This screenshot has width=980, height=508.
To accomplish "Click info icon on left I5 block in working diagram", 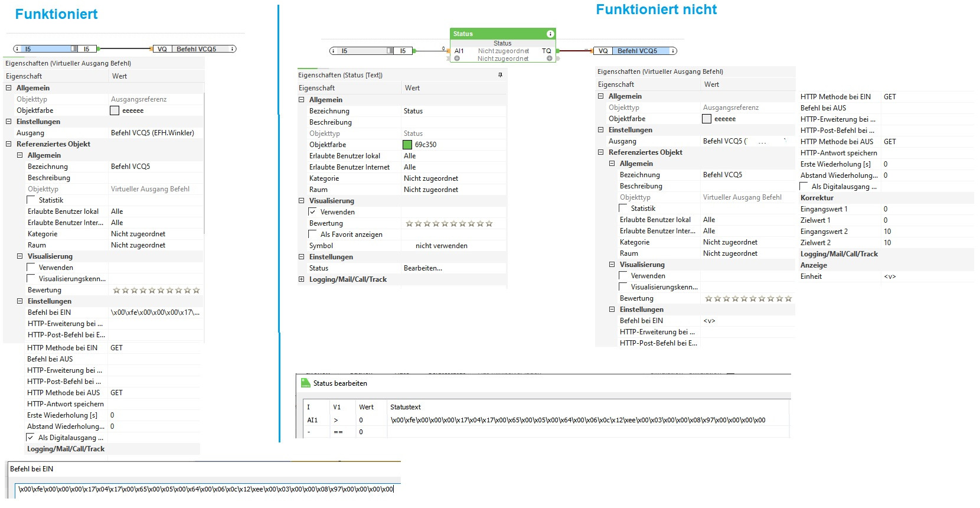I will pos(17,49).
